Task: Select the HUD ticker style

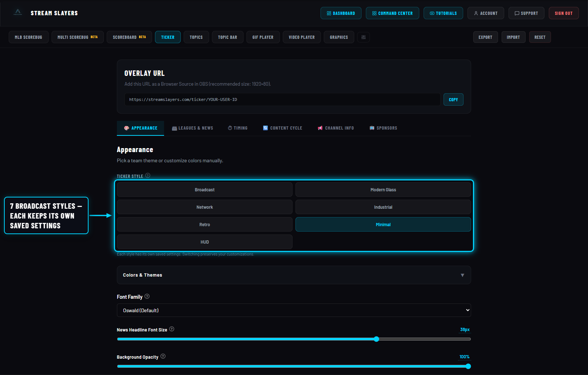Action: pyautogui.click(x=205, y=242)
